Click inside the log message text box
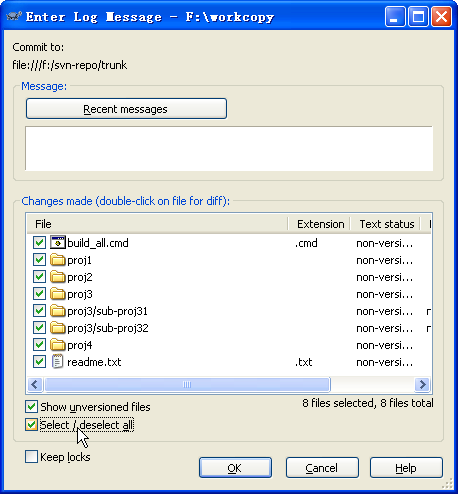The height and width of the screenshot is (494, 458). [229, 149]
